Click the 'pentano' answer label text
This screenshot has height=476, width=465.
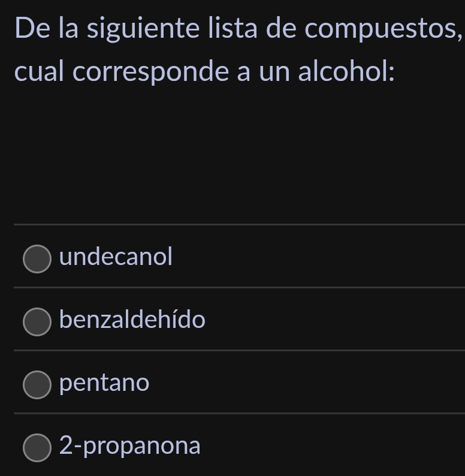point(105,383)
